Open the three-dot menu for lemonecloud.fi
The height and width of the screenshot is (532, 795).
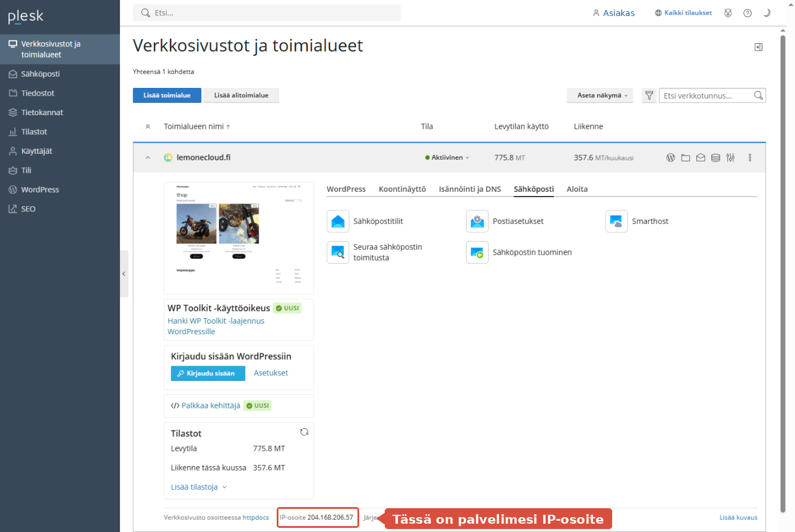[750, 157]
